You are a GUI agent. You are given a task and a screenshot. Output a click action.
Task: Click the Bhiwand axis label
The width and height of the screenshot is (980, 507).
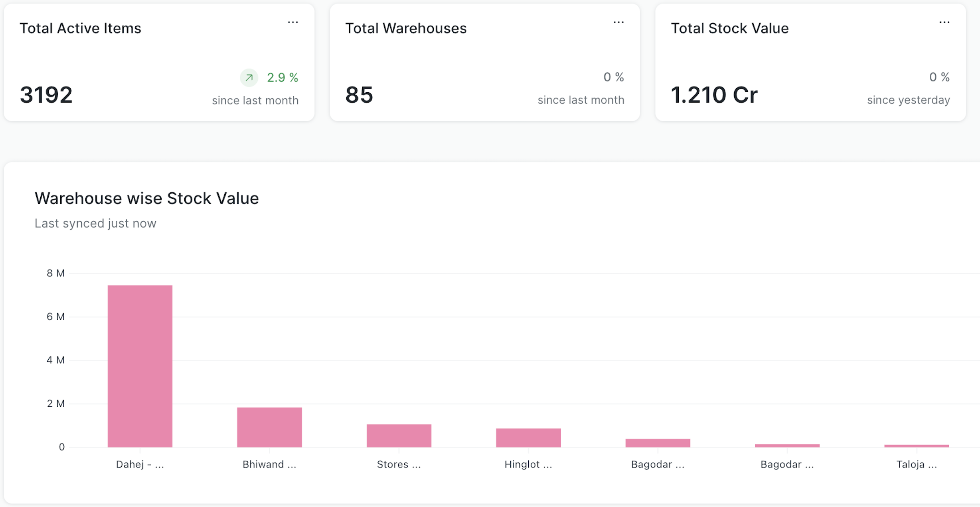(x=269, y=464)
